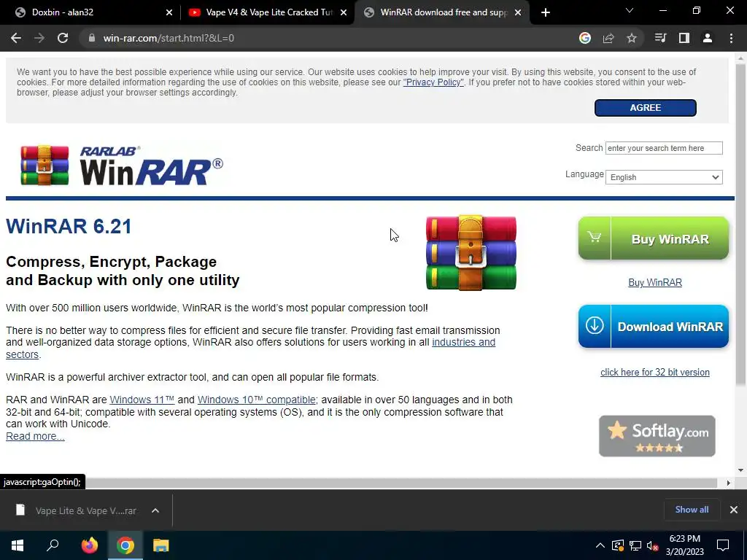Click Chrome icon in the taskbar
Image resolution: width=747 pixels, height=560 pixels.
pyautogui.click(x=125, y=545)
